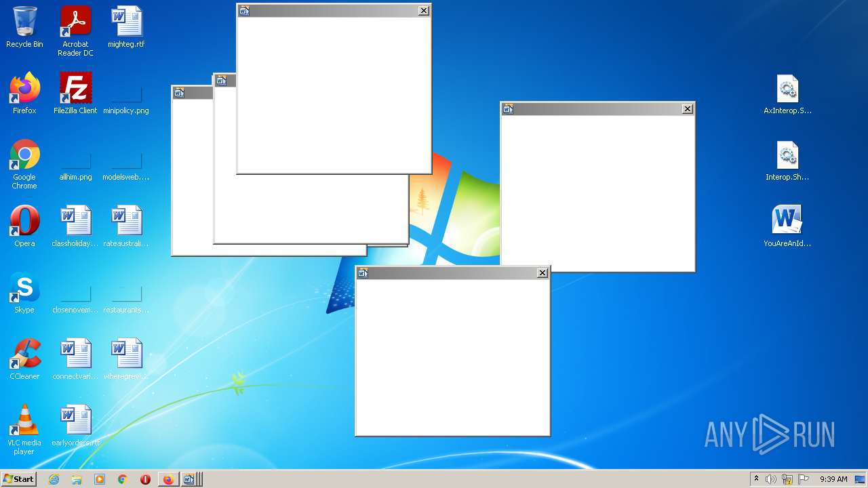This screenshot has height=488, width=868.
Task: Close the topmost blank window at the top
Action: tap(424, 10)
